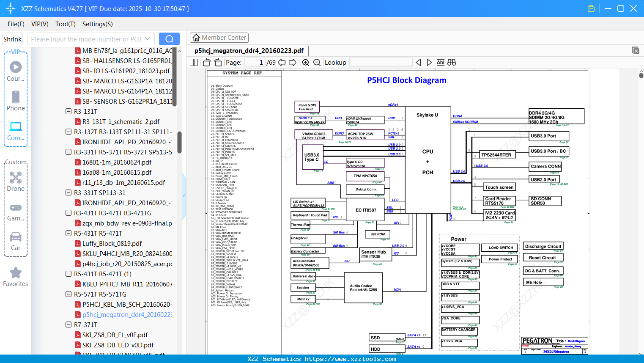Select the Phone category icon
The height and width of the screenshot is (363, 644).
click(16, 101)
